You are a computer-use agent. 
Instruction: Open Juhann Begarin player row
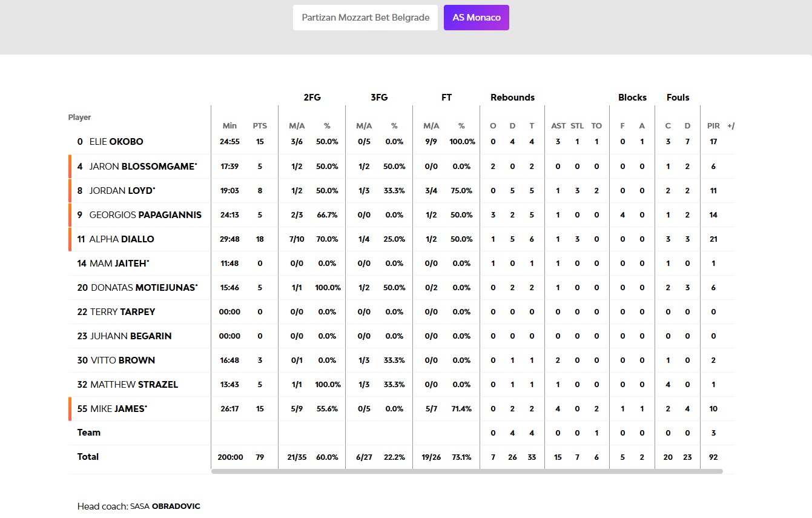130,336
